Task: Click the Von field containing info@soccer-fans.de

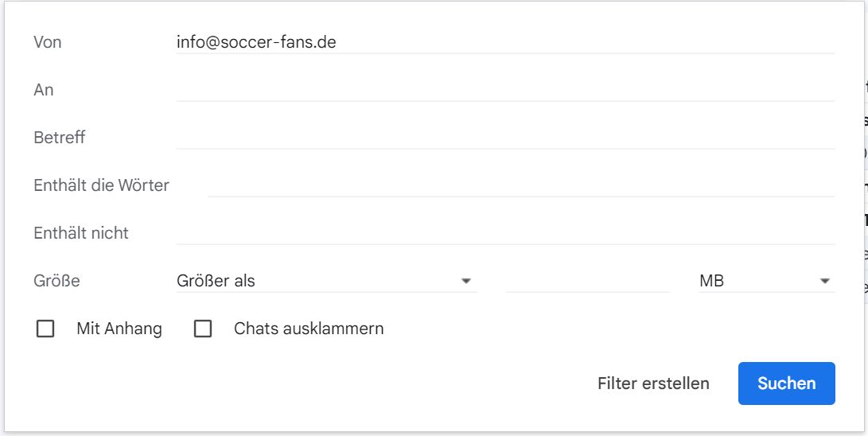Action: 505,42
